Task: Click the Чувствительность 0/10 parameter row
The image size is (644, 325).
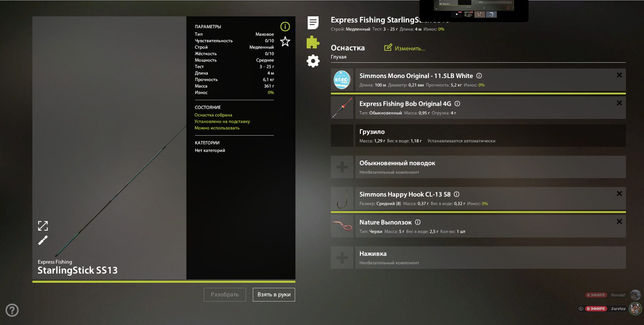Action: pos(234,41)
